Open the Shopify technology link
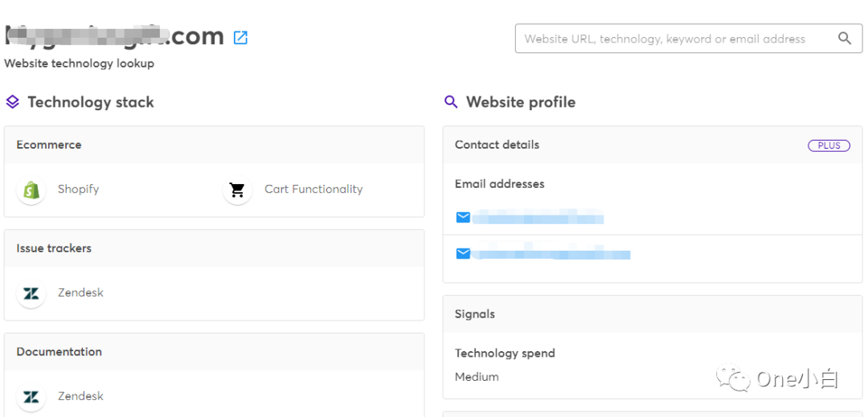The image size is (868, 417). pos(78,189)
